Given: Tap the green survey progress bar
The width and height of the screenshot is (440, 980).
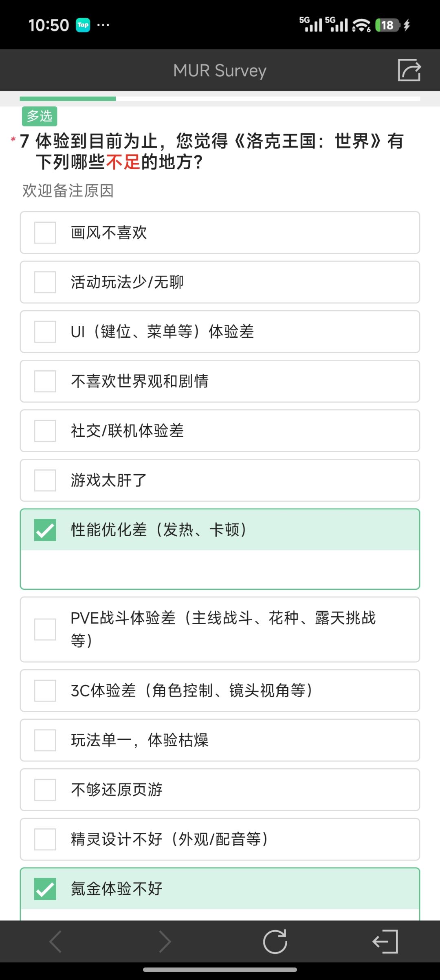Looking at the screenshot, I should [x=68, y=99].
